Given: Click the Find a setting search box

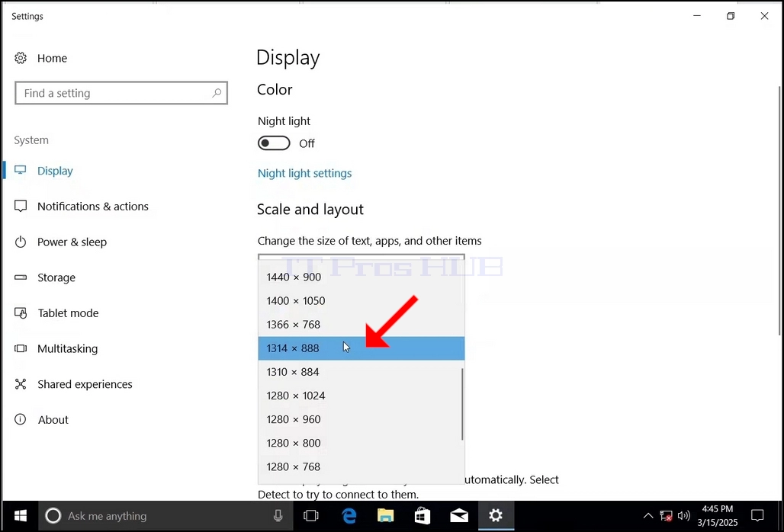Looking at the screenshot, I should 121,93.
